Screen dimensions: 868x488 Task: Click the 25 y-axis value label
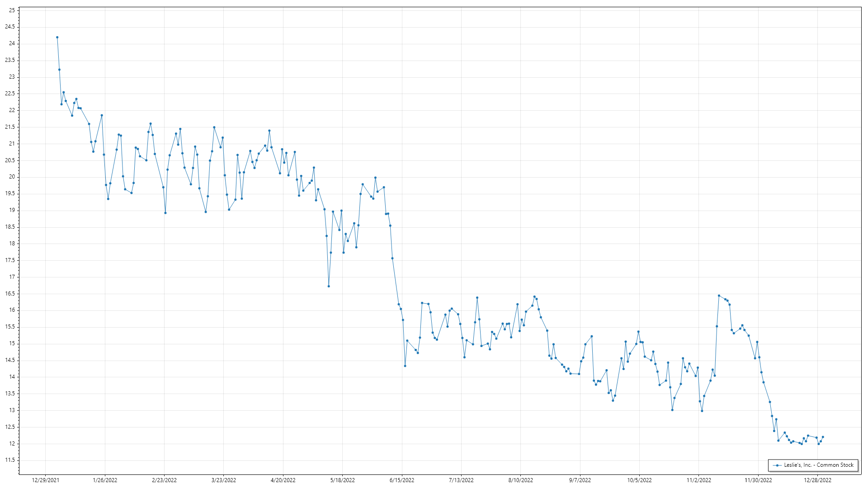click(x=12, y=10)
